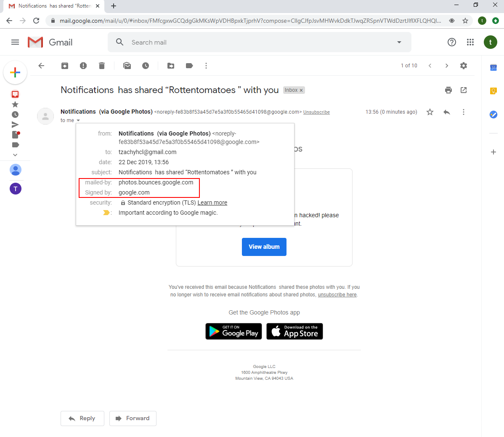Image resolution: width=504 pixels, height=437 pixels.
Task: Delete this email with trash icon
Action: tap(101, 66)
